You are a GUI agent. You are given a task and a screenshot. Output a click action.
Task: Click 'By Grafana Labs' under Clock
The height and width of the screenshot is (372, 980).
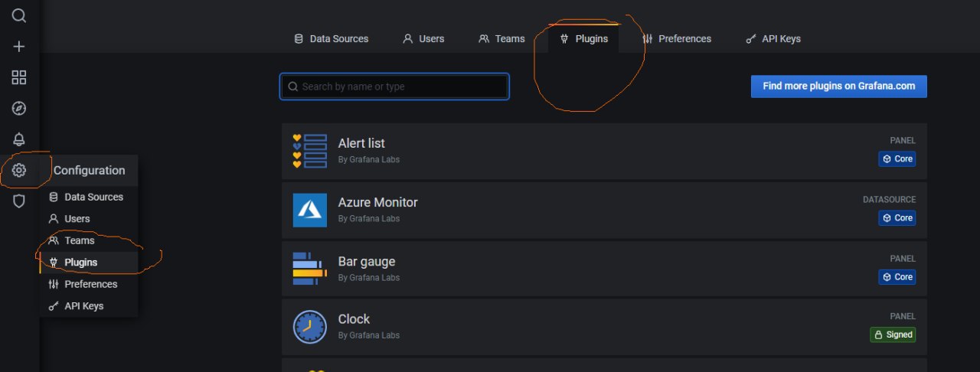click(369, 335)
